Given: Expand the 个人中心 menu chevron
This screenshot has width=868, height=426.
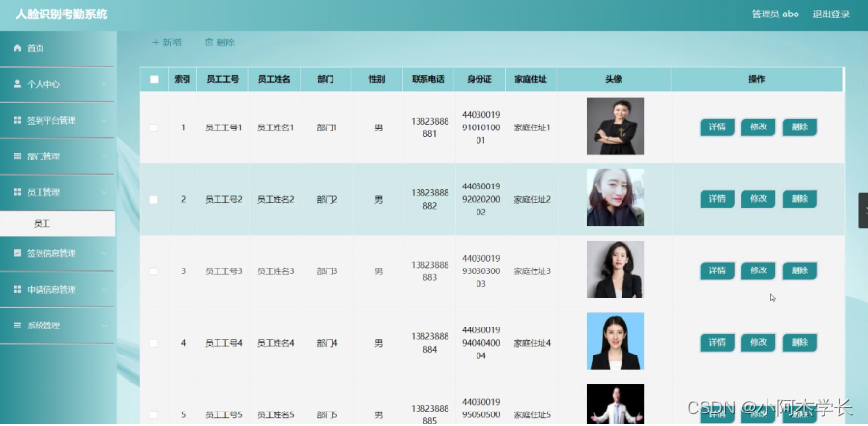Looking at the screenshot, I should 104,85.
